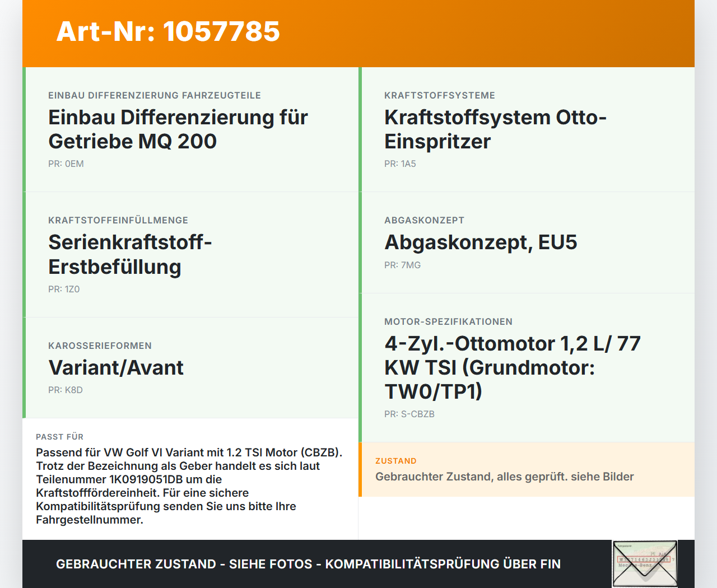This screenshot has width=717, height=588.
Task: Click the envelope icon in footer bar
Action: pyautogui.click(x=645, y=564)
